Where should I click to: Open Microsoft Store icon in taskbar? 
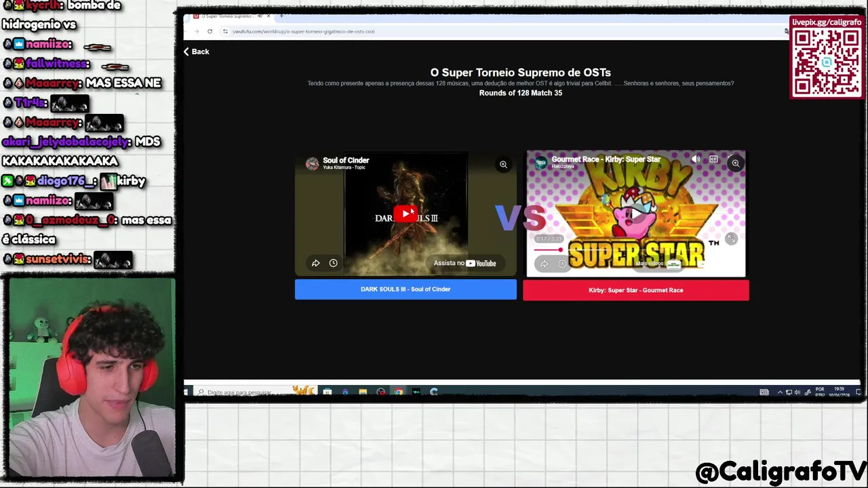coord(328,392)
